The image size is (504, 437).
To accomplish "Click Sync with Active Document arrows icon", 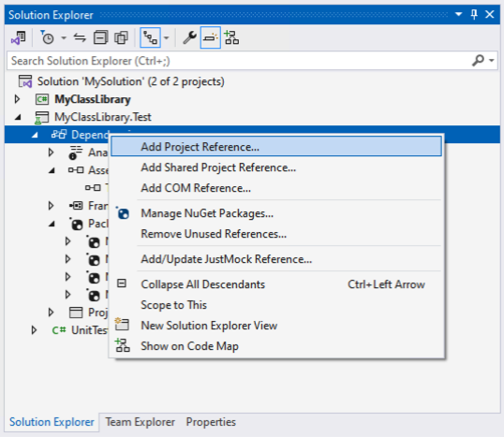I will [80, 37].
